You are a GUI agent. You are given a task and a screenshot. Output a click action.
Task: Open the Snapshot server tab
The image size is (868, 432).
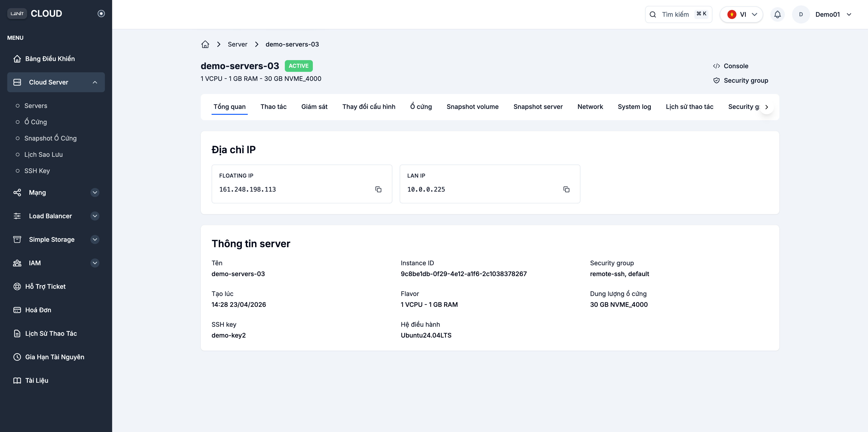pos(538,107)
